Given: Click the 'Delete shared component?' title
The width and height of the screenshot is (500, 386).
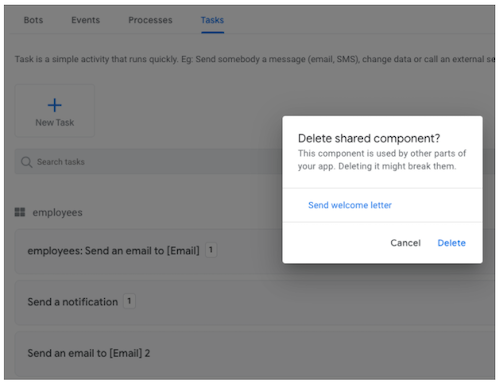Looking at the screenshot, I should point(369,138).
